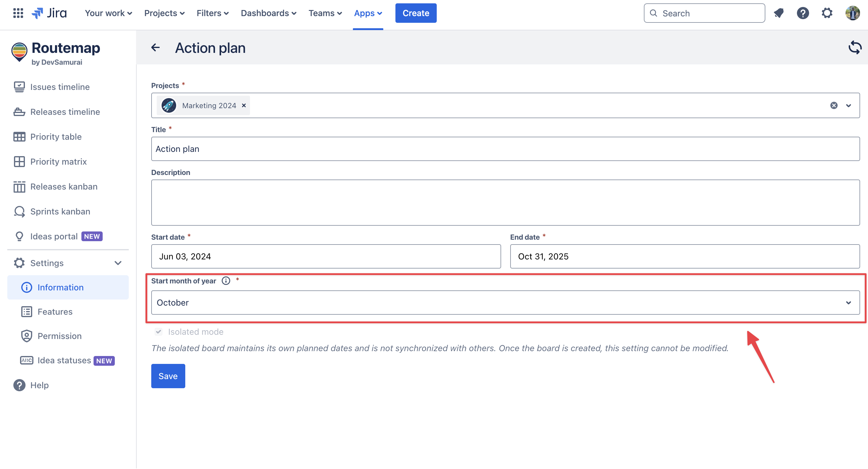Open Priority matrix in the sidebar

point(58,162)
